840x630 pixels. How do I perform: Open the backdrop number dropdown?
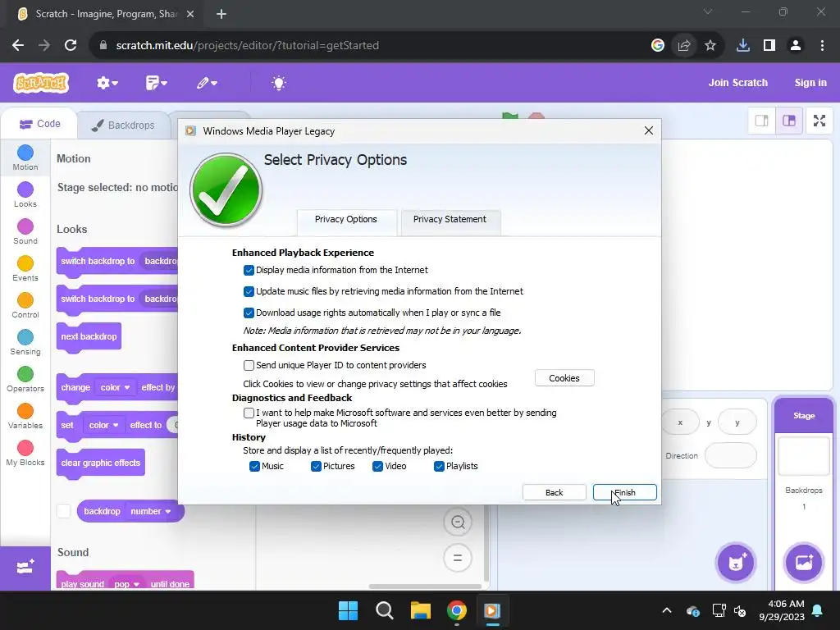(151, 512)
